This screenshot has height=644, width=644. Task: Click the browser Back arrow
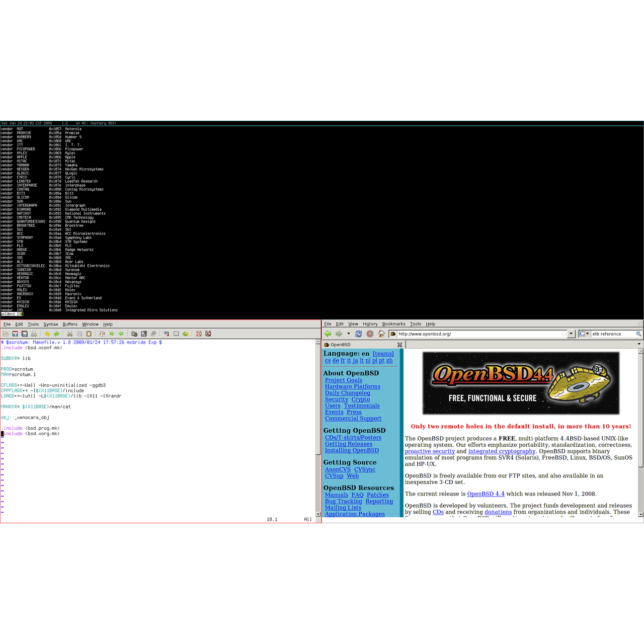click(x=328, y=334)
